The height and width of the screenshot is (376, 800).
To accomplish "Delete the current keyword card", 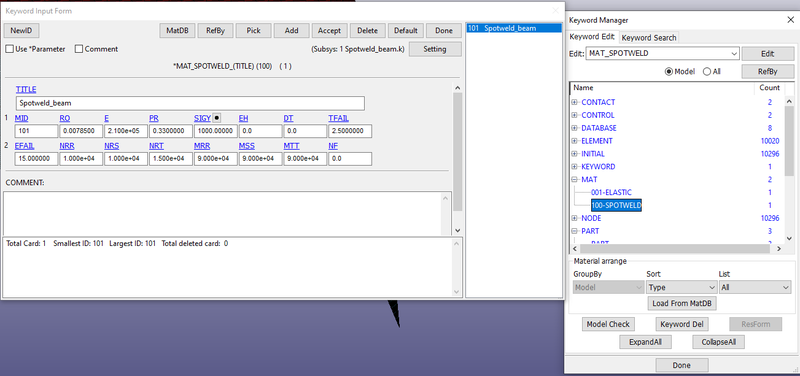I will pos(367,31).
